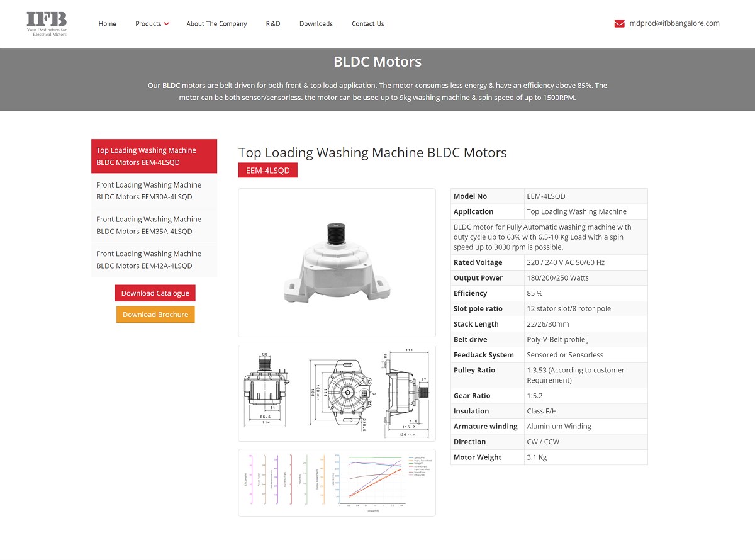This screenshot has width=755, height=560.
Task: Open the motor product photo thumbnail
Action: click(x=337, y=262)
